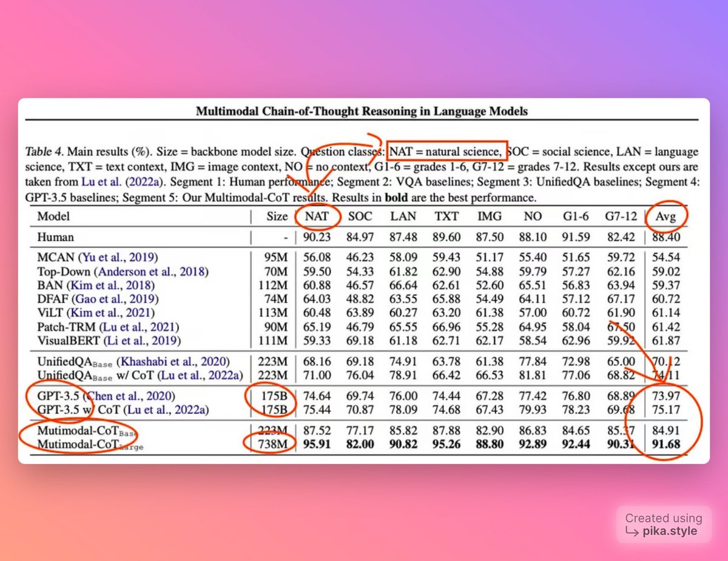Select the NAT = natural science caption text
Image resolution: width=728 pixels, height=561 pixels.
[x=446, y=151]
